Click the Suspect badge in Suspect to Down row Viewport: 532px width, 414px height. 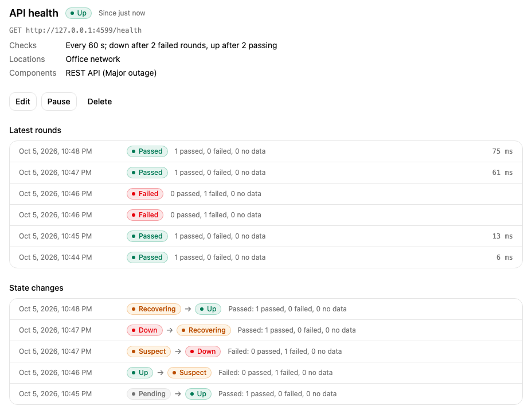pyautogui.click(x=148, y=351)
